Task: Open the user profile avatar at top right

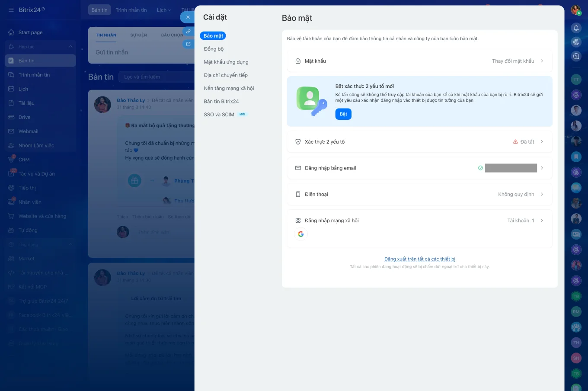Action: [575, 10]
